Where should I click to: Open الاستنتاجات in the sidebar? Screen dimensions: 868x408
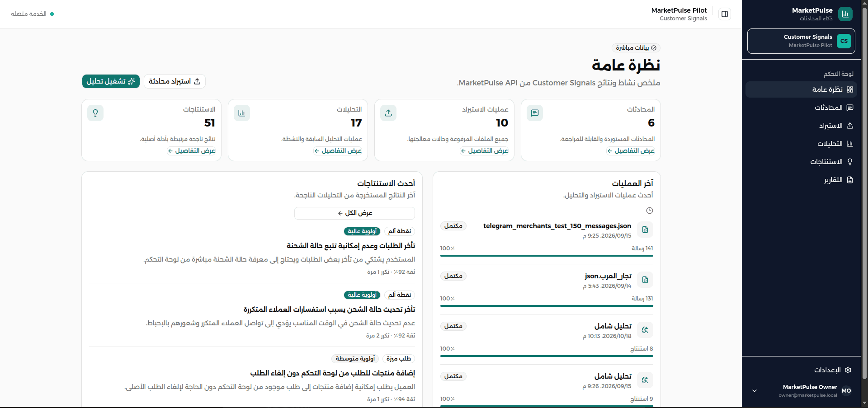801,162
